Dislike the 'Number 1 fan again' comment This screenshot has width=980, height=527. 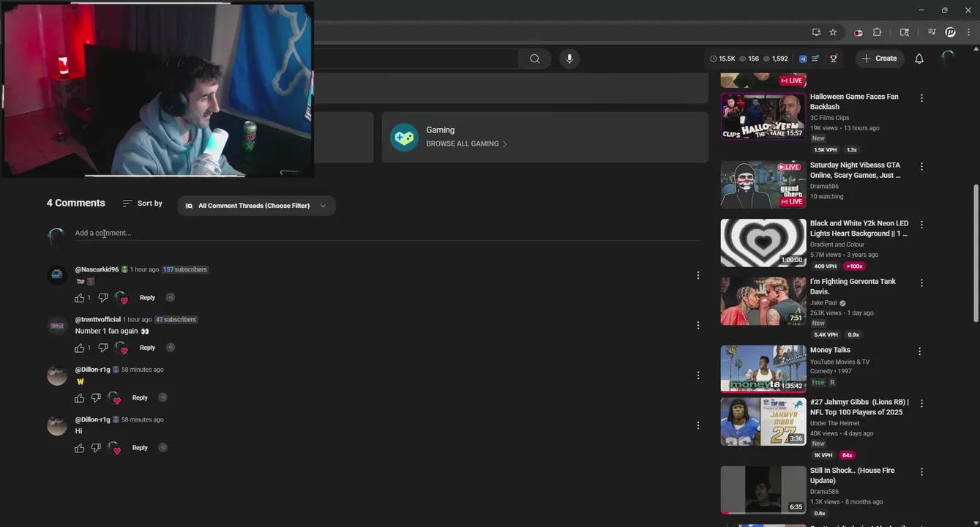click(103, 348)
